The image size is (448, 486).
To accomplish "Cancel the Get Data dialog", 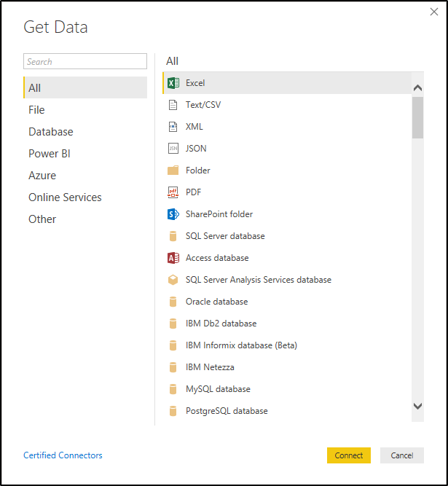I will pos(401,455).
